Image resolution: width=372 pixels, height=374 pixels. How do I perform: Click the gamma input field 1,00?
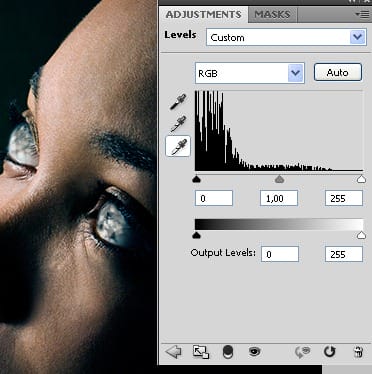pos(279,198)
